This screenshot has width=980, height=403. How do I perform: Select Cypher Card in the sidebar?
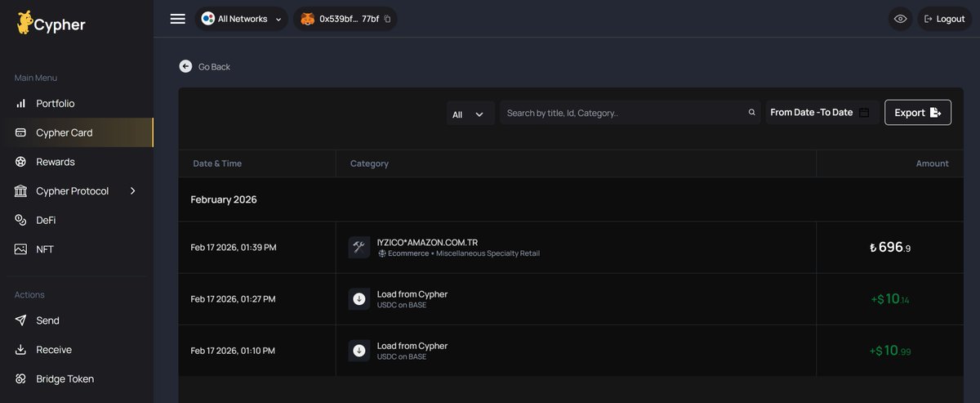tap(77, 132)
